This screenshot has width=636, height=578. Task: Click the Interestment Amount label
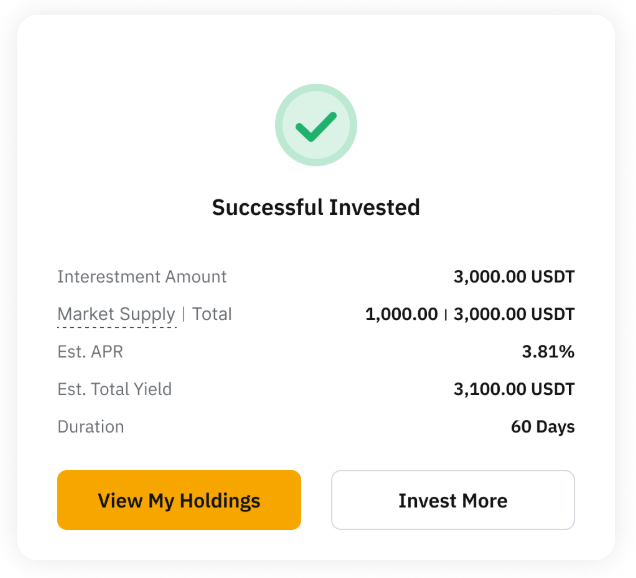click(142, 277)
